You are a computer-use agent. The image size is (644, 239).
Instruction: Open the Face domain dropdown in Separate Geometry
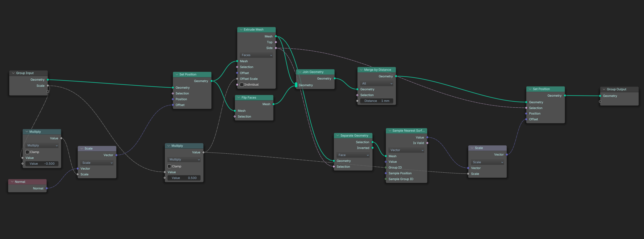(x=353, y=155)
